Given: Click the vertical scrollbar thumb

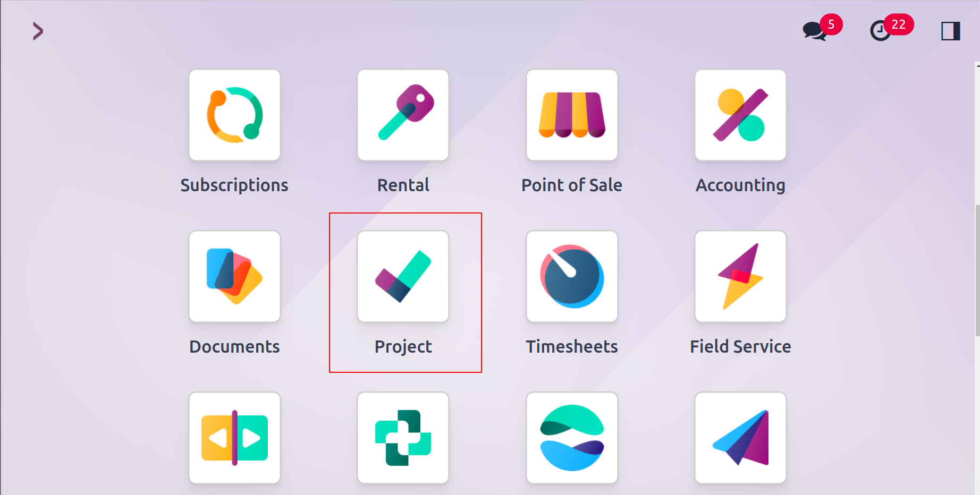Looking at the screenshot, I should pos(977,270).
